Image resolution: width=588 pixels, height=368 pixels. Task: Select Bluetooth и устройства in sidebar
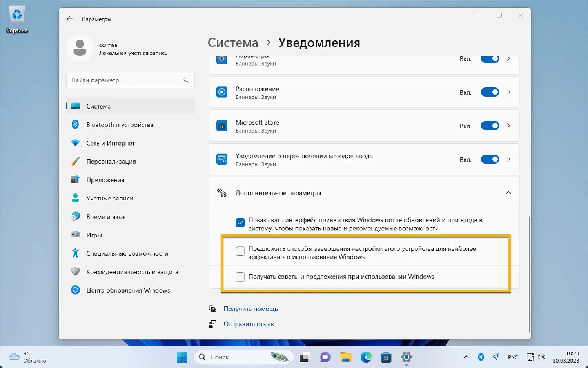tap(131, 125)
